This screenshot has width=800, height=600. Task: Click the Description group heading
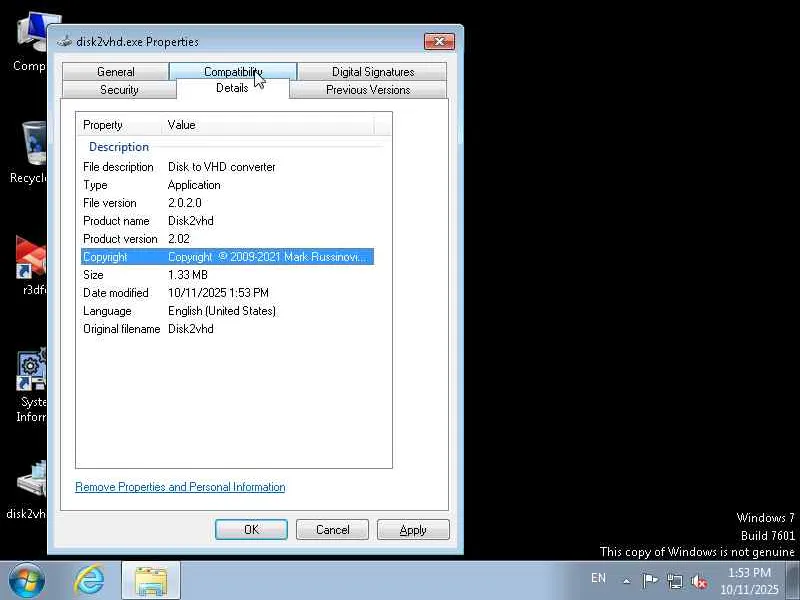coord(119,147)
